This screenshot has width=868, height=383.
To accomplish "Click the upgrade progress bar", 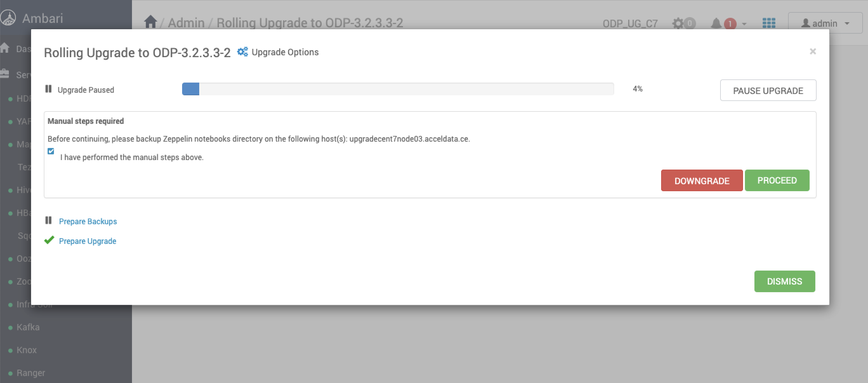I will coord(398,89).
